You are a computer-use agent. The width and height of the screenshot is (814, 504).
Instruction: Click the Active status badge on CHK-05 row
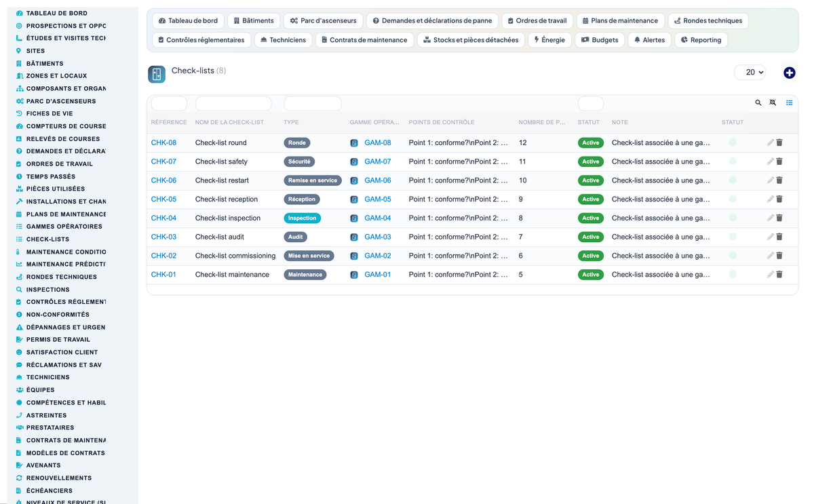coord(591,199)
